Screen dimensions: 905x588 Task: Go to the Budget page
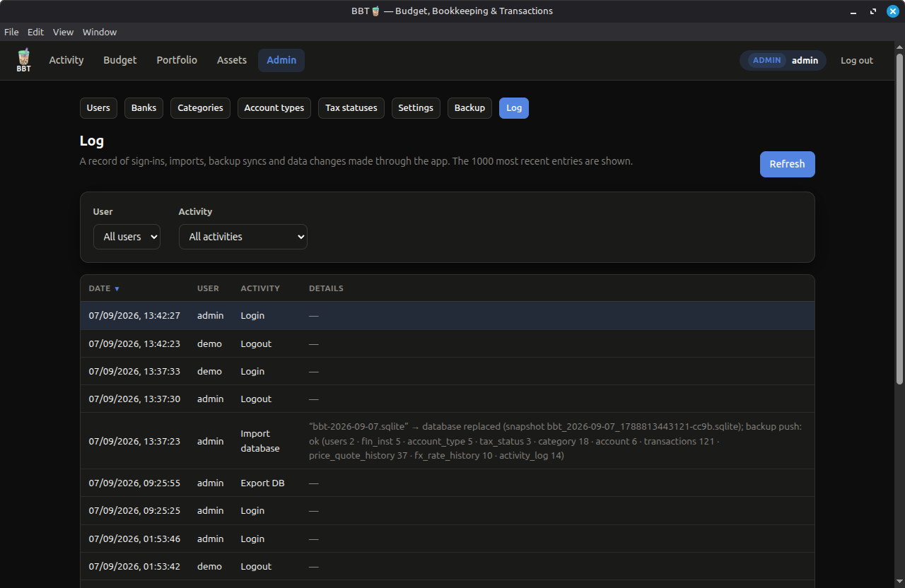click(x=120, y=60)
